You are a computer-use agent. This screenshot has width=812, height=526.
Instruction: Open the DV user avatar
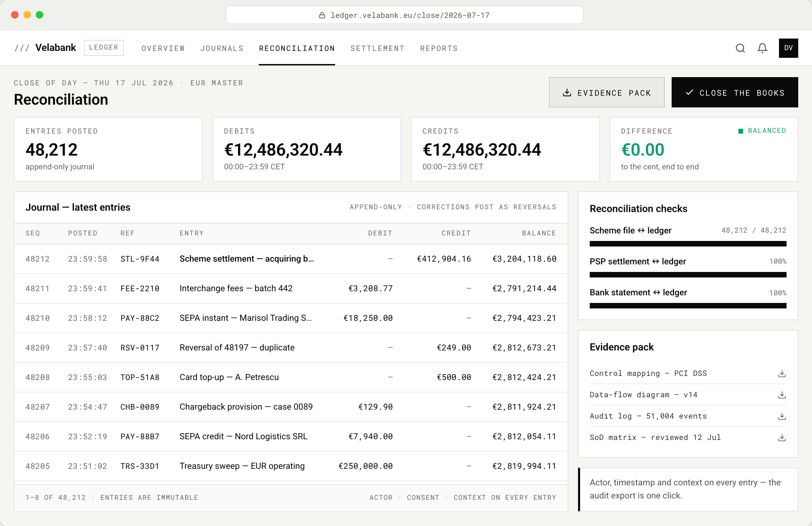click(x=788, y=48)
